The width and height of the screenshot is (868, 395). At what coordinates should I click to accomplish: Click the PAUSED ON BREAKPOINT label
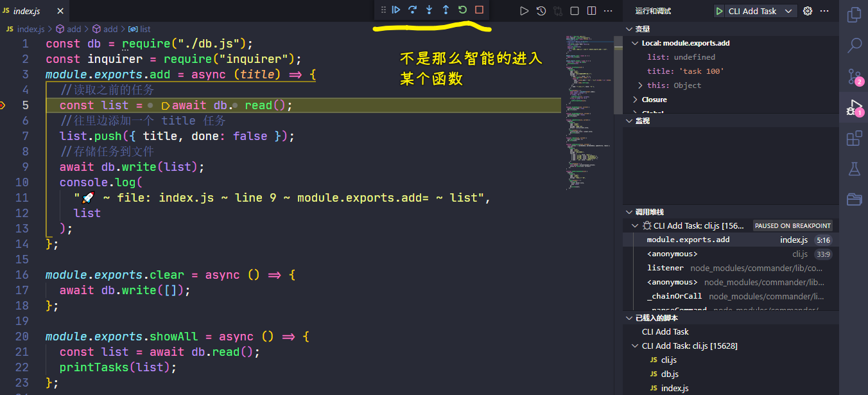tap(792, 226)
